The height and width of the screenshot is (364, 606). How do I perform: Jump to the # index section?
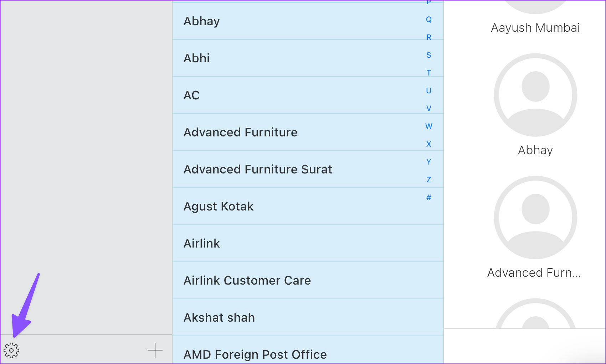tap(429, 198)
